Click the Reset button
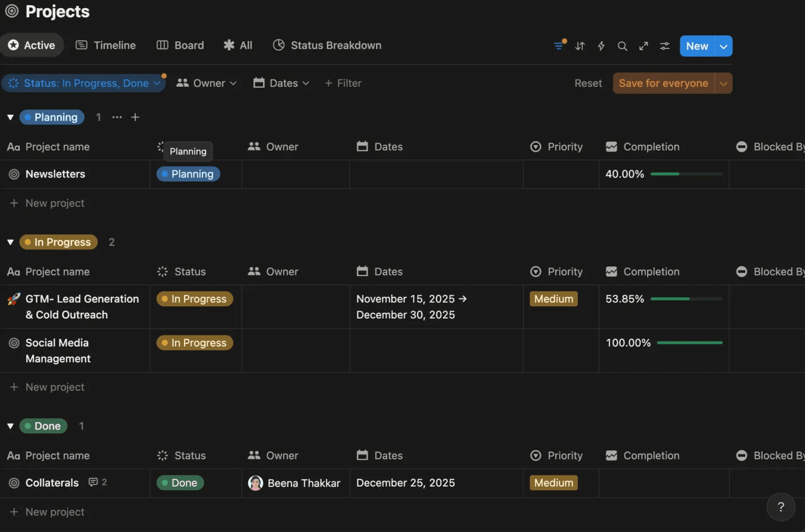Screen dimensions: 805x532 [x=588, y=83]
